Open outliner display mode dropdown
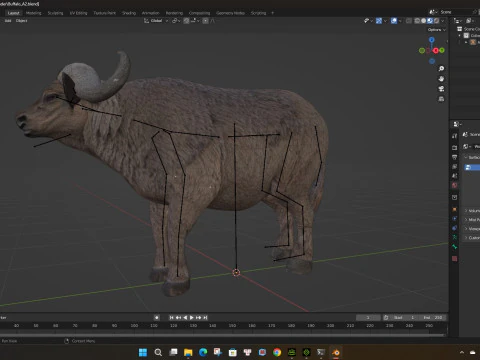This screenshot has width=480, height=360. click(458, 21)
